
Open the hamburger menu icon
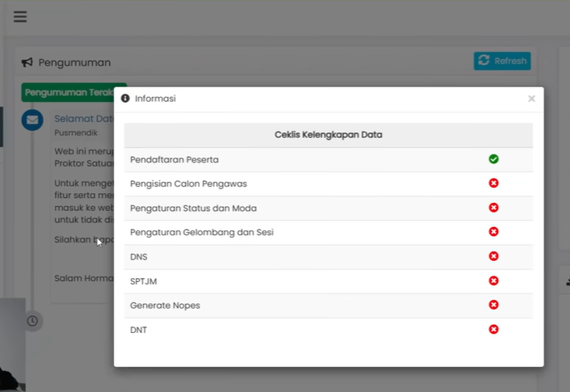20,17
